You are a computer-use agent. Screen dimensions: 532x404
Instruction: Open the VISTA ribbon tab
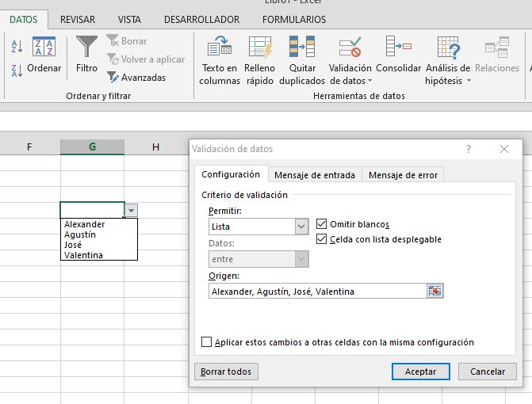click(129, 20)
